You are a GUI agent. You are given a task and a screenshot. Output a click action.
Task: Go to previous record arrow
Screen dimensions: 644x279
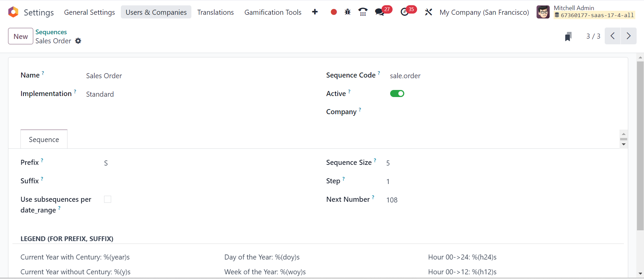613,36
